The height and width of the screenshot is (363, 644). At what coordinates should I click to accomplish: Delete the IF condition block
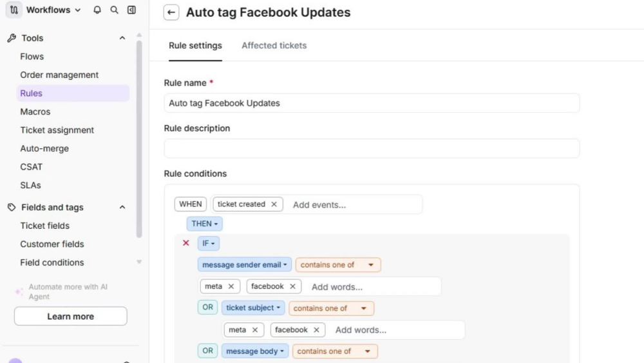186,243
